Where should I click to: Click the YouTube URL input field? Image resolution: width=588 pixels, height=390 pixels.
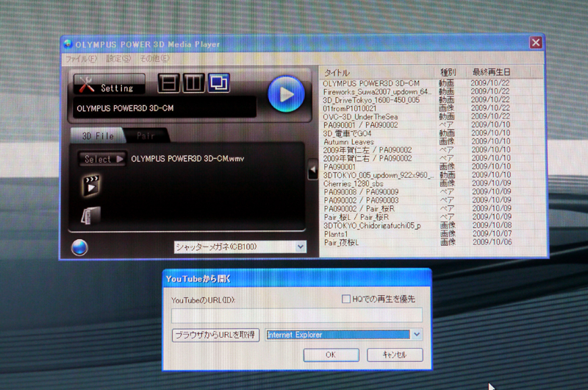[x=297, y=315]
